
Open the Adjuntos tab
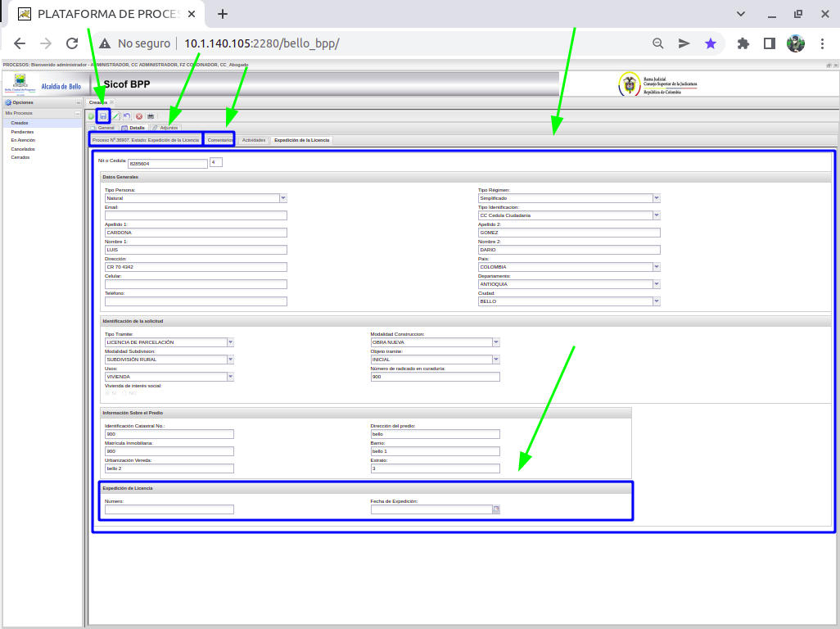coord(165,128)
